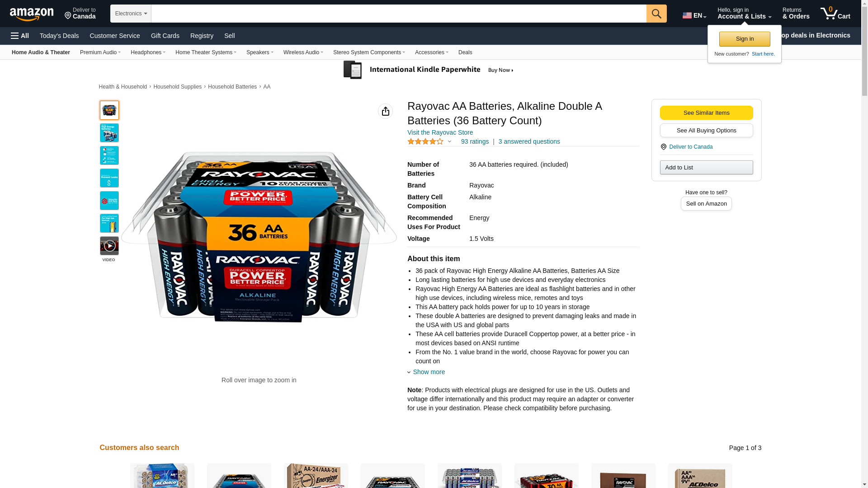The width and height of the screenshot is (868, 488).
Task: Open Today's Deals menu item
Action: pos(59,36)
